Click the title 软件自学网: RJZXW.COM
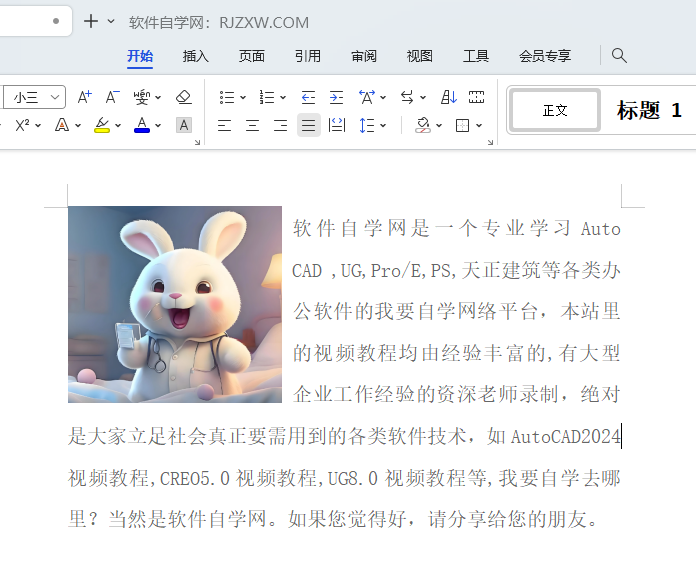 (219, 22)
